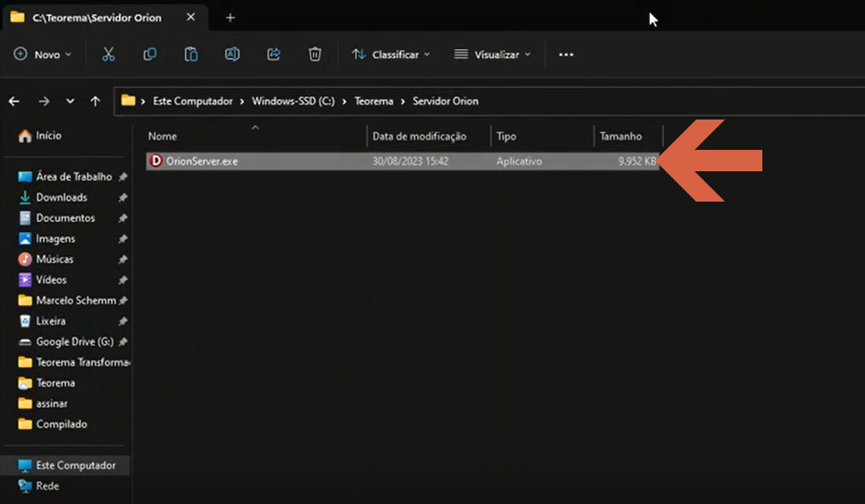Go forward with the right arrow
Viewport: 865px width, 504px height.
44,102
